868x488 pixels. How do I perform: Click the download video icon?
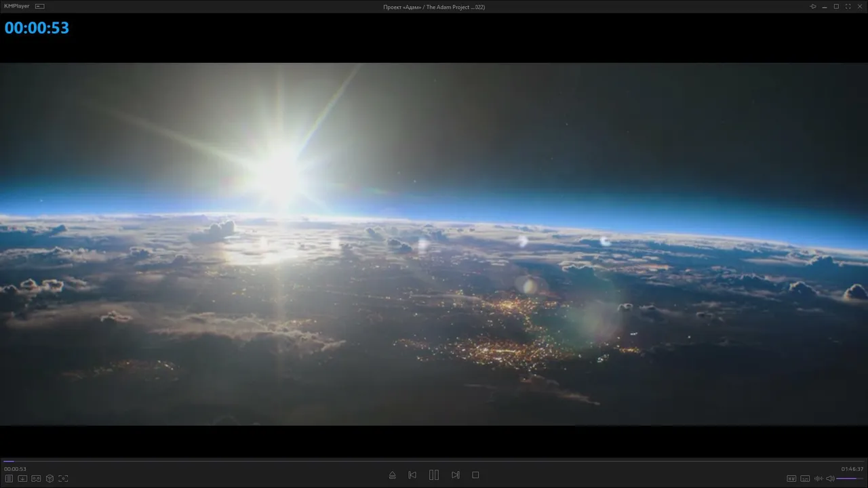pyautogui.click(x=22, y=479)
